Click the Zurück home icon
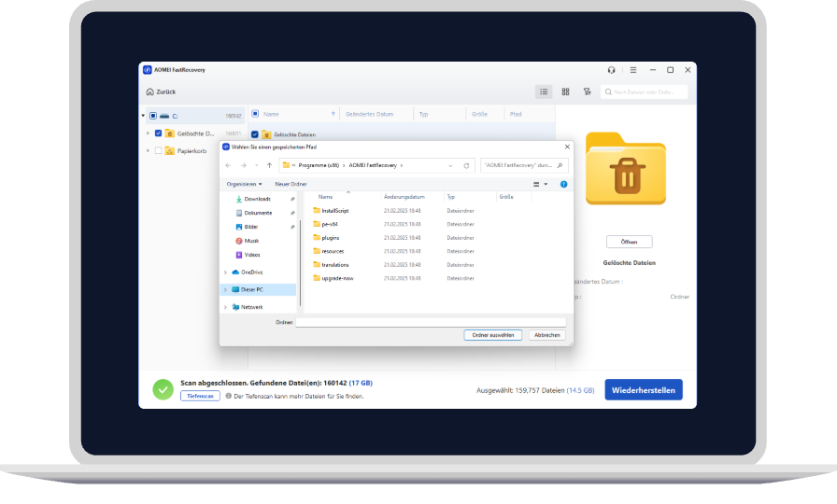Viewport: 837px width, 504px height. tap(150, 91)
